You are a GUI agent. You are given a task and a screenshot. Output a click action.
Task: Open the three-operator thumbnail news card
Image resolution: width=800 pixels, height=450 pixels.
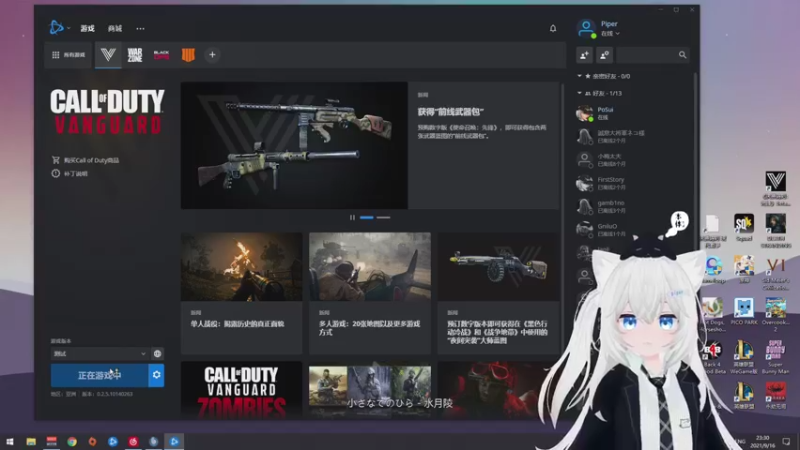370,390
